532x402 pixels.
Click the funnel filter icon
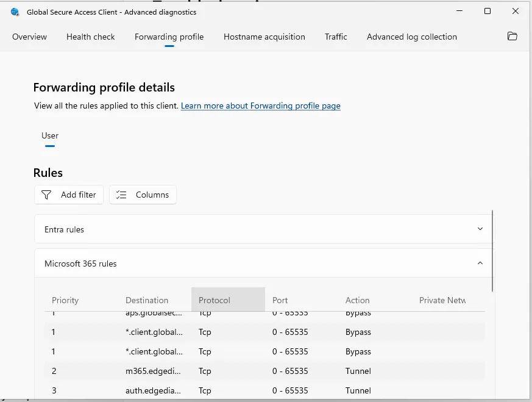pos(46,195)
